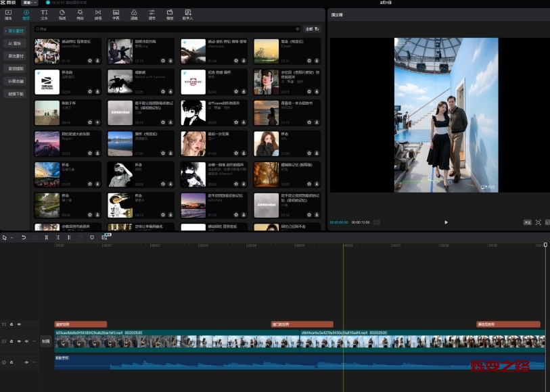The width and height of the screenshot is (550, 392).
Task: Open the 全部 filter dropdown
Action: (312, 29)
